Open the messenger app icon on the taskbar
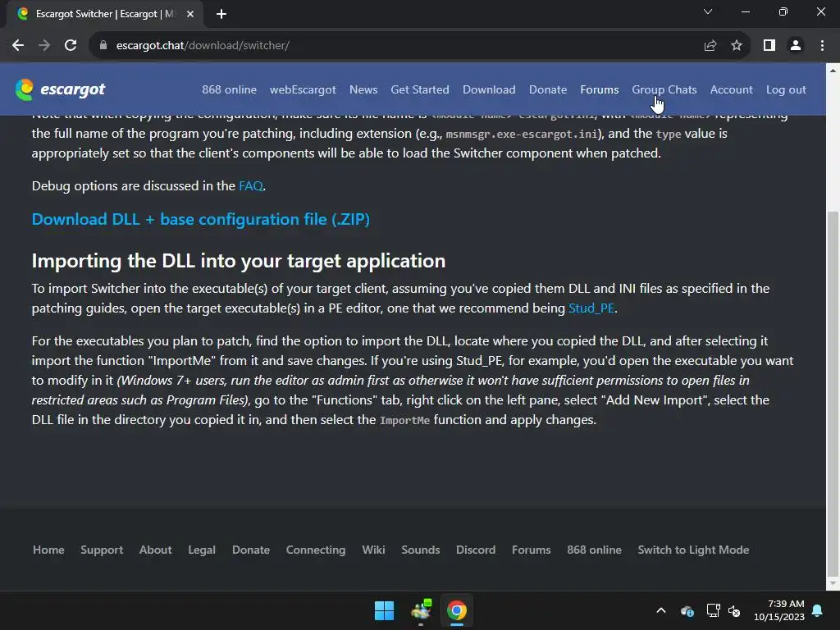The width and height of the screenshot is (840, 630). pos(421,610)
